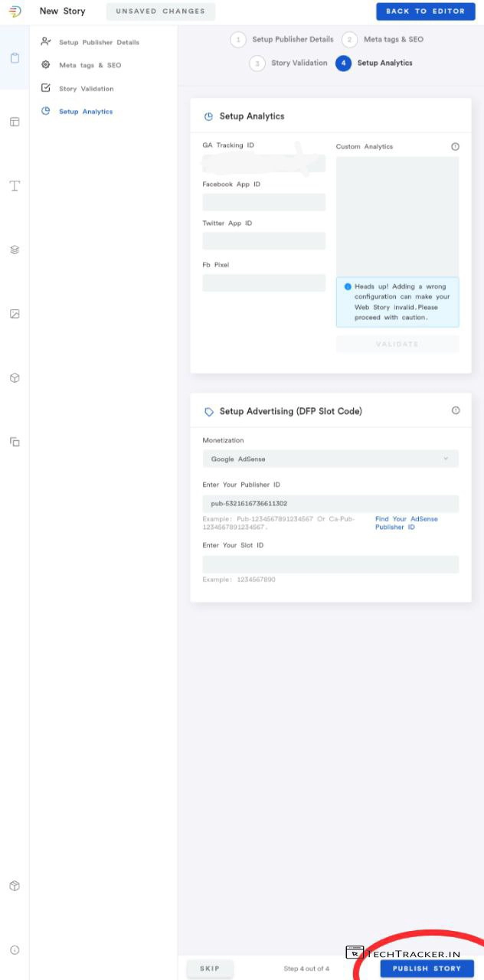Open Meta tags & SEO sidebar item
Screen dimensions: 484x980
90,65
